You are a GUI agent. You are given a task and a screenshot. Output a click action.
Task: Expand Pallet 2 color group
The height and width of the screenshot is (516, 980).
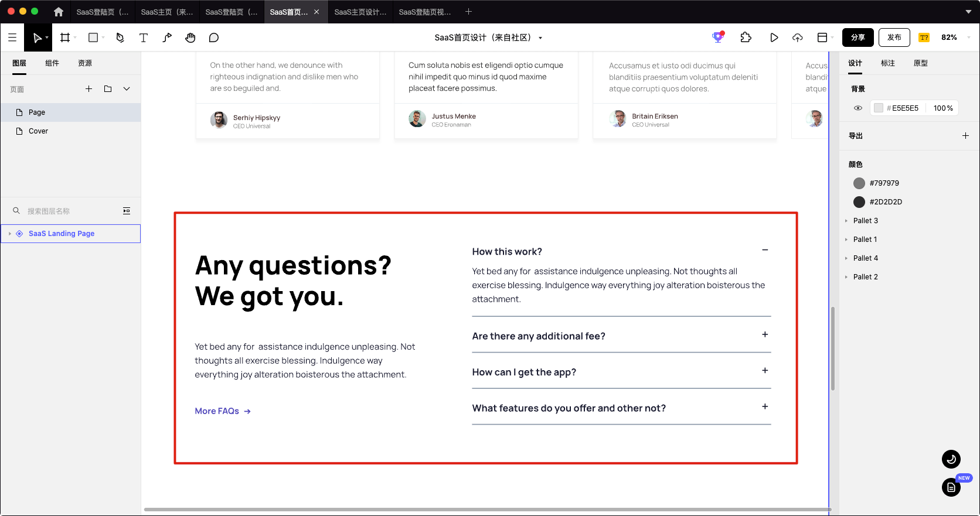(846, 277)
